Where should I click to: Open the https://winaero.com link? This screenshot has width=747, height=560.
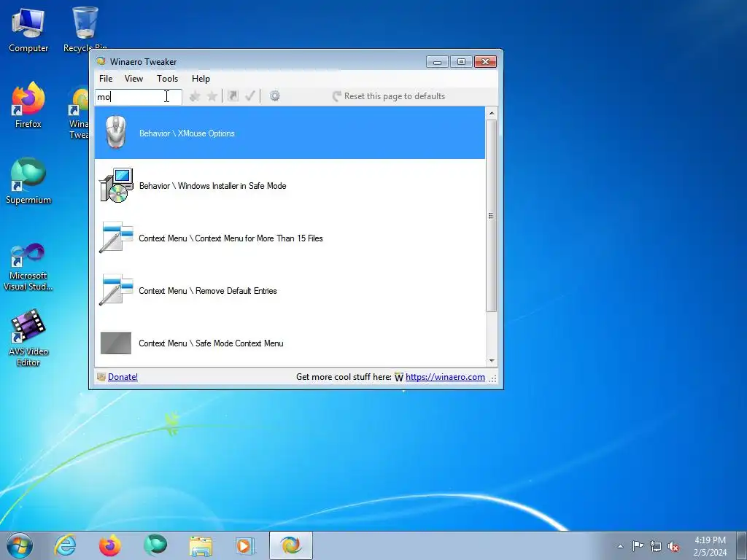click(x=445, y=377)
